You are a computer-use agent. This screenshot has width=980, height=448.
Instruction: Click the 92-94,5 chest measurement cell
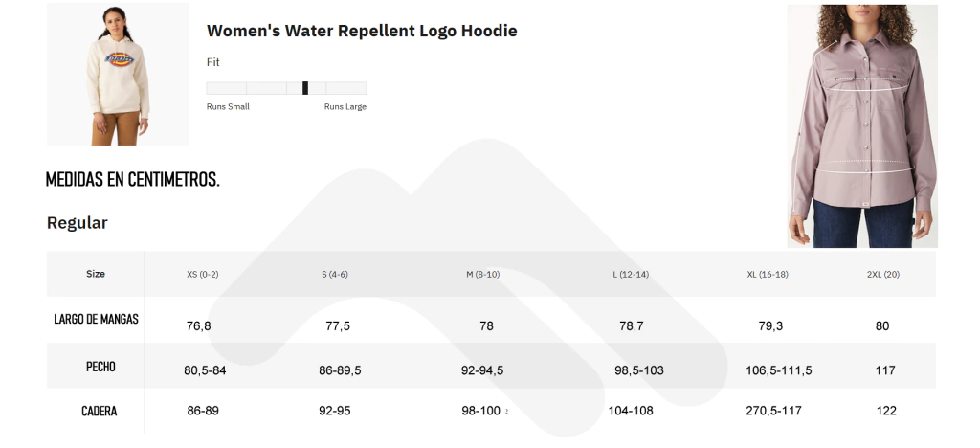click(x=482, y=370)
